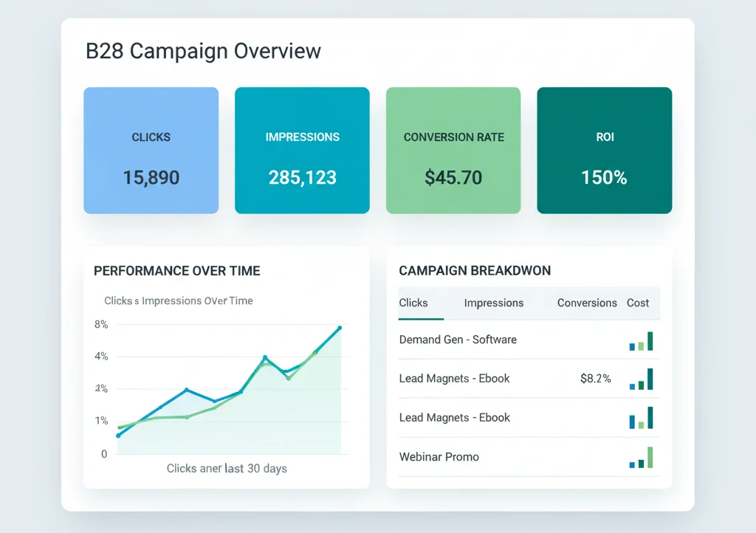Click the peak data point on the blue line chart
The height and width of the screenshot is (533, 756).
[339, 327]
